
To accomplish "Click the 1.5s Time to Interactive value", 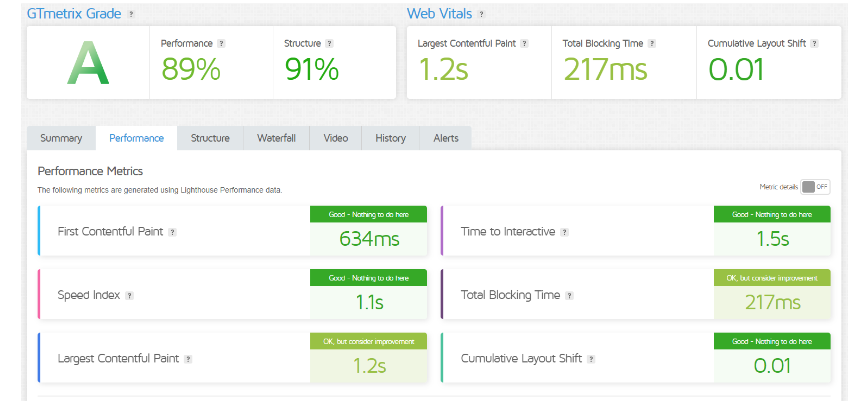I will [x=773, y=239].
